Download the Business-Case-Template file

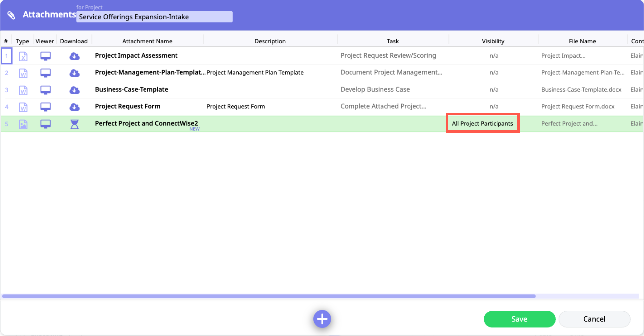click(x=74, y=90)
